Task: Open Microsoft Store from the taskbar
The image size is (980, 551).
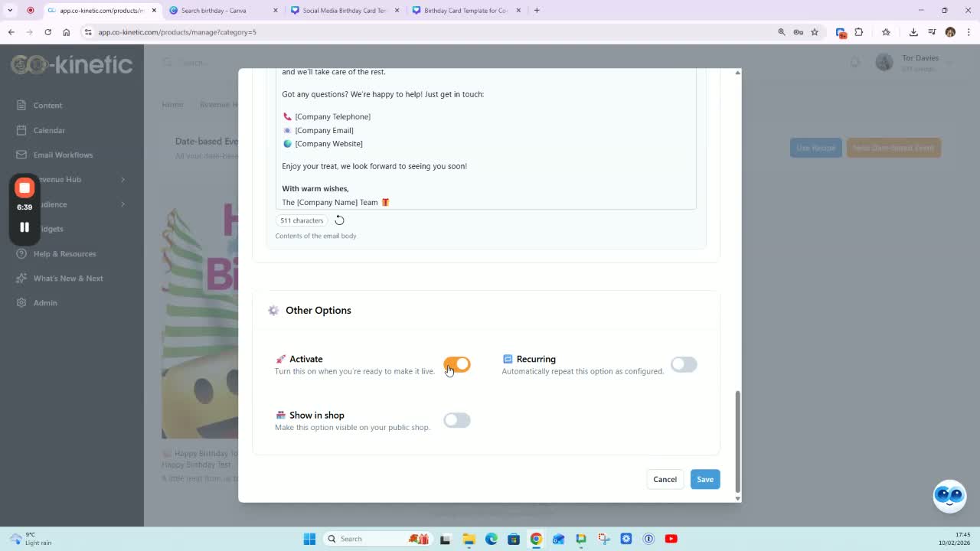Action: [x=514, y=539]
